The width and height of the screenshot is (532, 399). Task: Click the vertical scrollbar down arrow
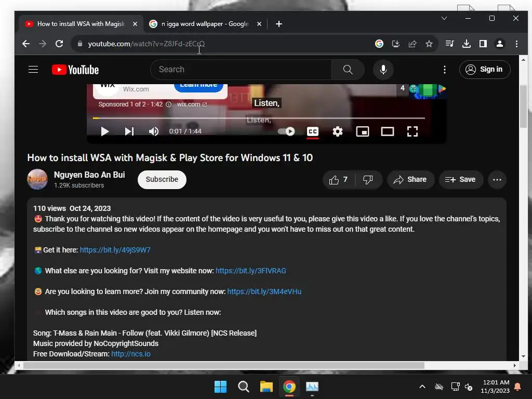[x=523, y=356]
